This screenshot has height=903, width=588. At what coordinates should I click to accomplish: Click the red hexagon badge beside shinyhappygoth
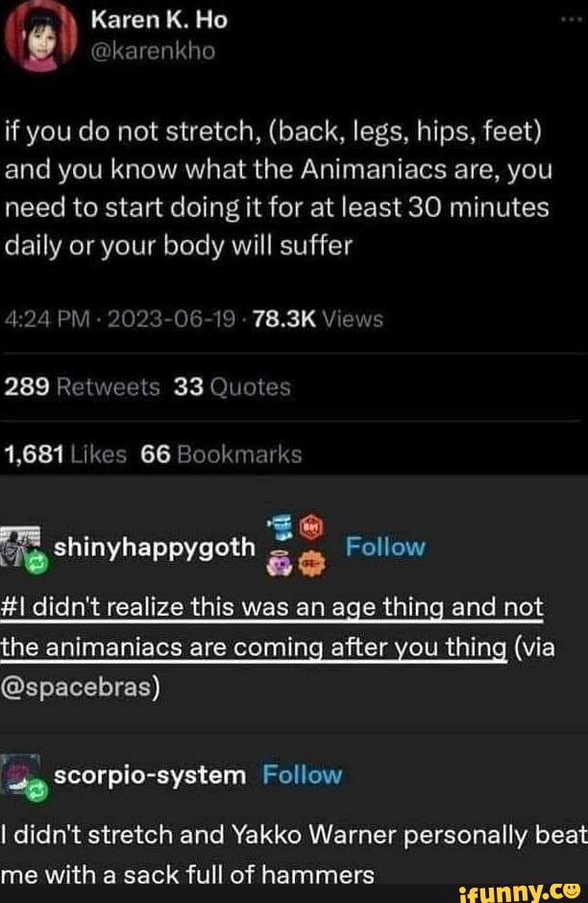(x=311, y=527)
